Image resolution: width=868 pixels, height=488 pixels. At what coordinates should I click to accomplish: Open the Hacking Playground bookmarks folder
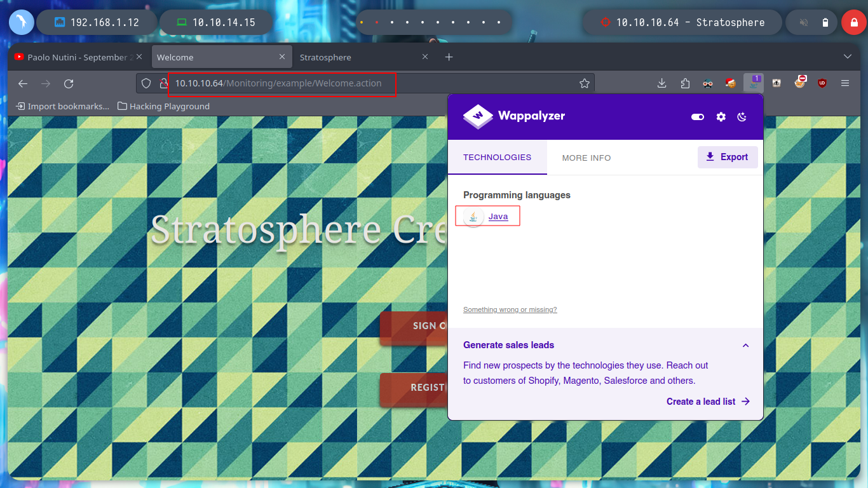pyautogui.click(x=163, y=106)
